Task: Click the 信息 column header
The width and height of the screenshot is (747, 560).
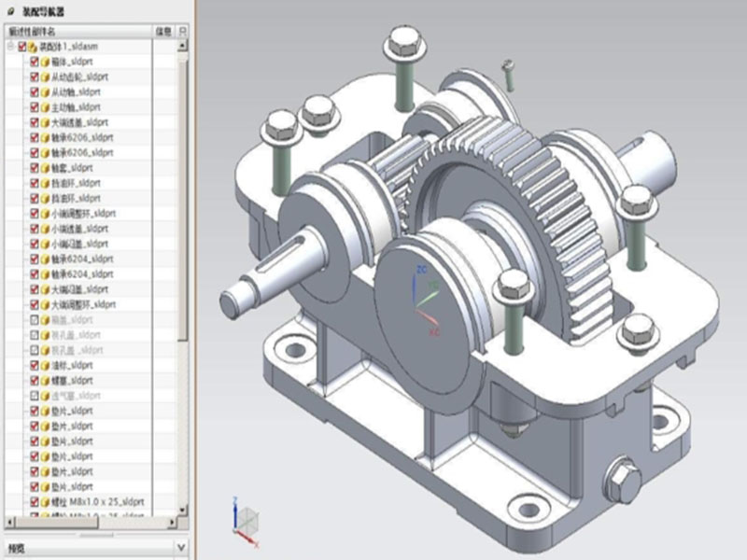Action: pyautogui.click(x=163, y=31)
